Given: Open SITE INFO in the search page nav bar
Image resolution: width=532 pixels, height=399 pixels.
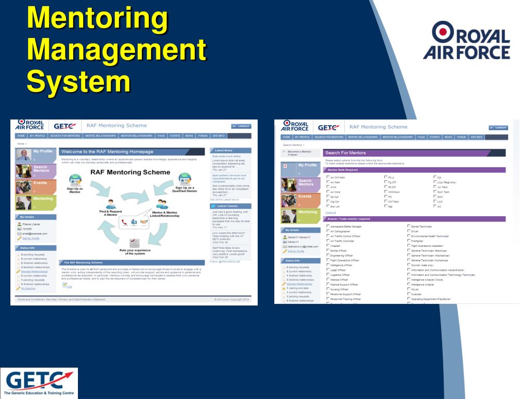Looking at the screenshot, I should click(x=477, y=137).
